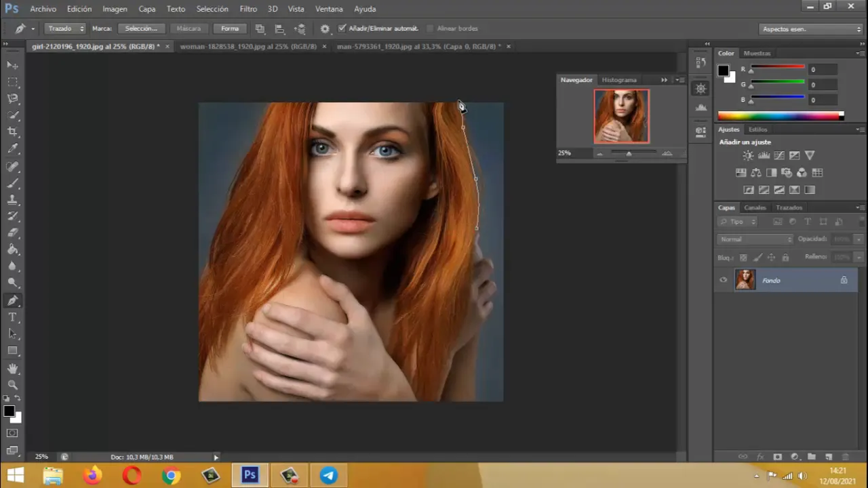
Task: Open the Filtro menu
Action: coord(248,9)
